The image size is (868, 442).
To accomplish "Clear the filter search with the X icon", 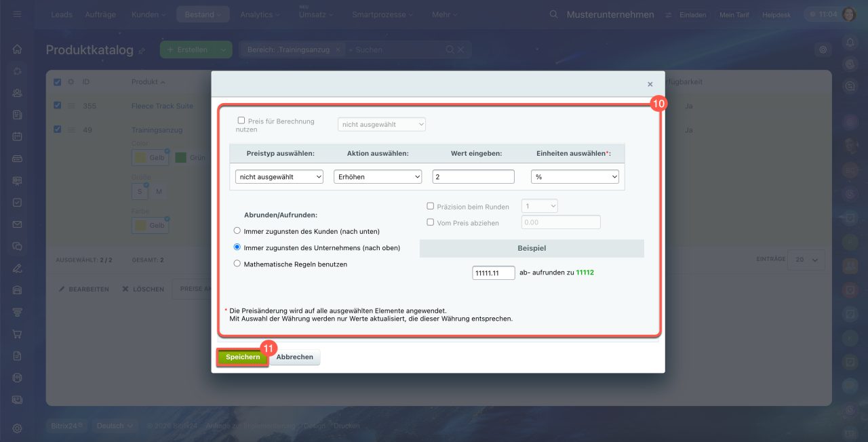I will 461,49.
